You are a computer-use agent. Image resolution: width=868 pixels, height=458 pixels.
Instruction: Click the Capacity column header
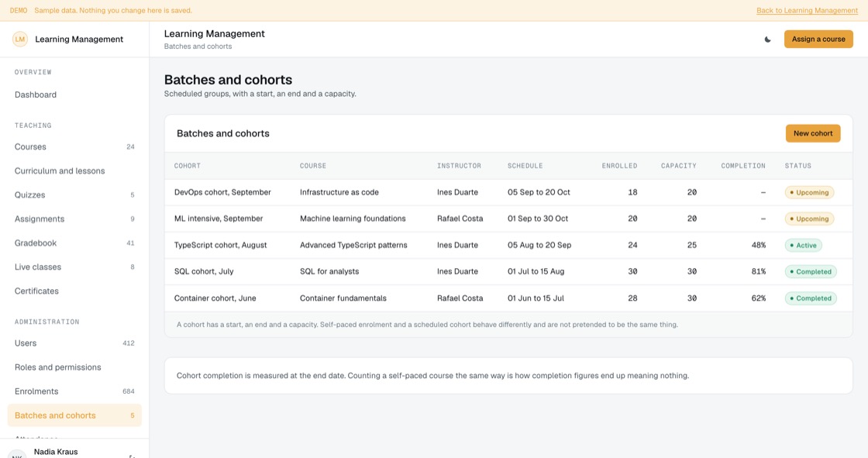coord(679,166)
